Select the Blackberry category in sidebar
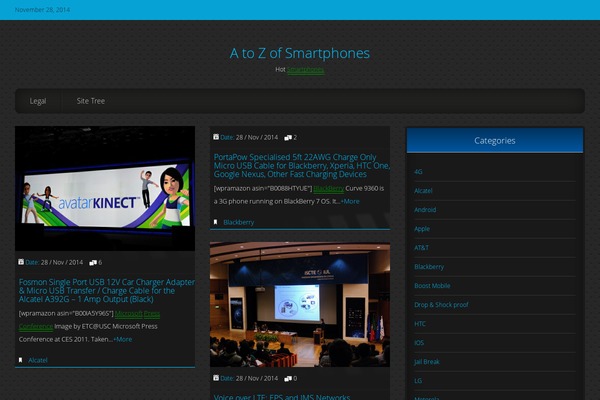This screenshot has width=600, height=400. 429,267
